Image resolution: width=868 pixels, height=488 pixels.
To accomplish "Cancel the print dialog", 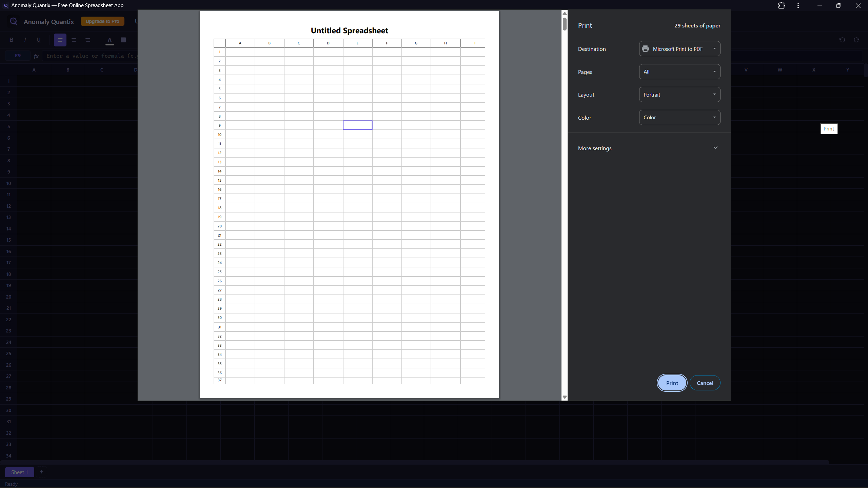I will pos(705,383).
